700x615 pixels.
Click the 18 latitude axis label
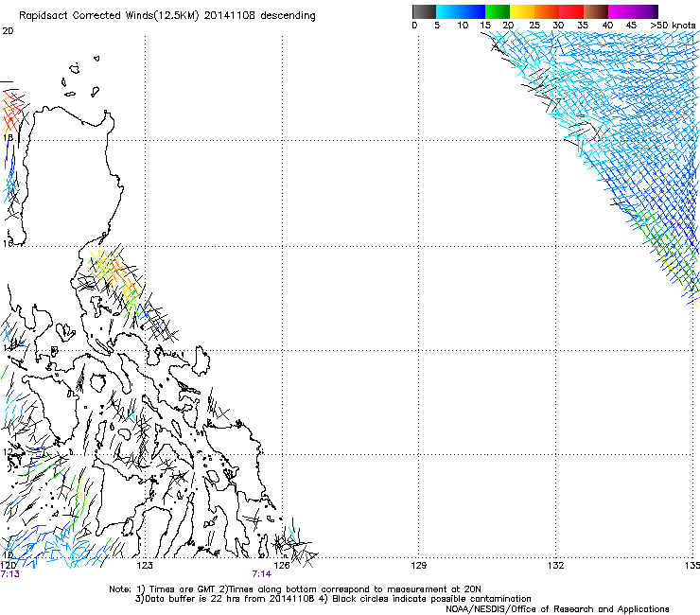(x=8, y=137)
